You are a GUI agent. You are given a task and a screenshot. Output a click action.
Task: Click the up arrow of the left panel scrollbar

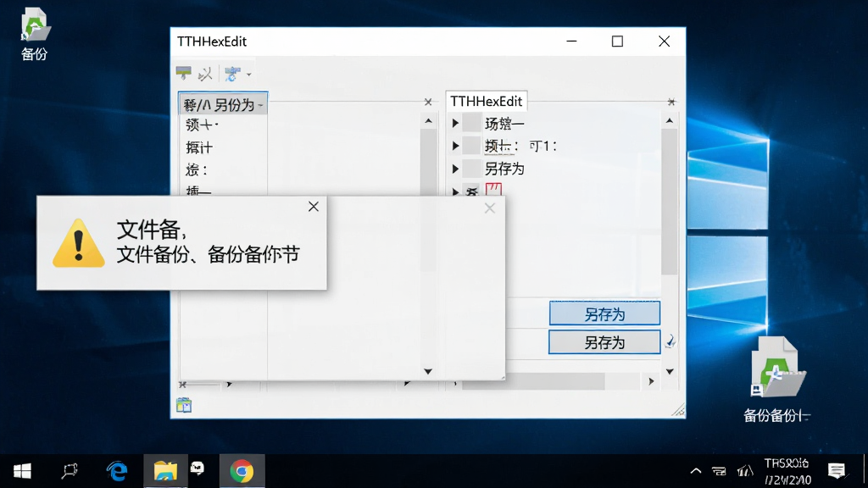(428, 120)
